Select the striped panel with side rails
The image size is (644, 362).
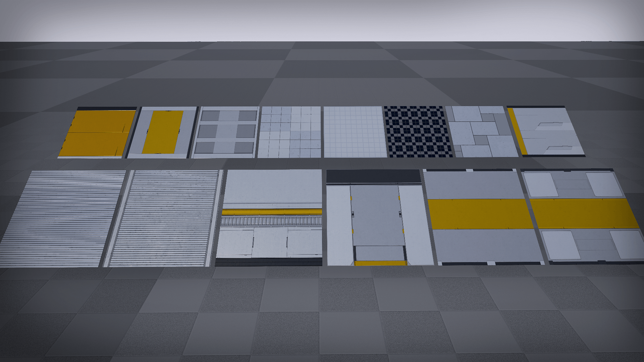tap(163, 218)
